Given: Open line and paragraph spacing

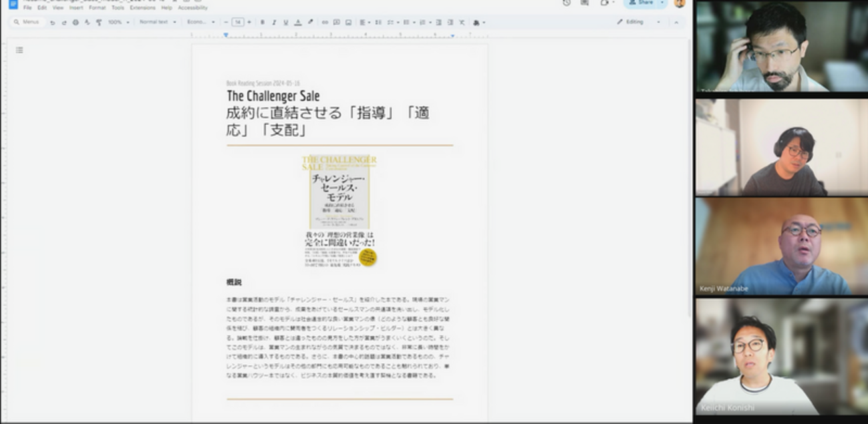Looking at the screenshot, I should [378, 22].
